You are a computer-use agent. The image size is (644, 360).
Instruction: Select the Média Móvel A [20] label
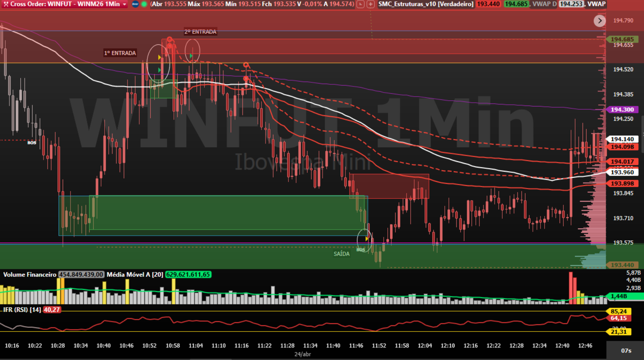click(x=135, y=275)
